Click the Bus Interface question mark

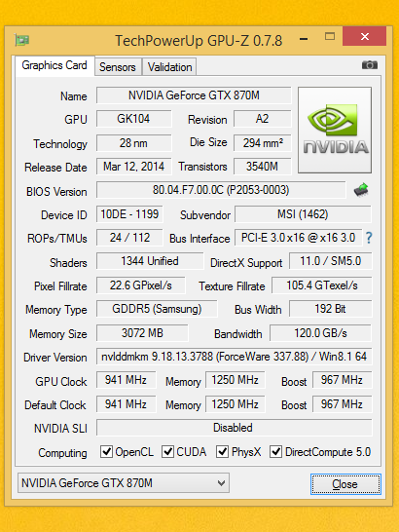click(x=369, y=238)
